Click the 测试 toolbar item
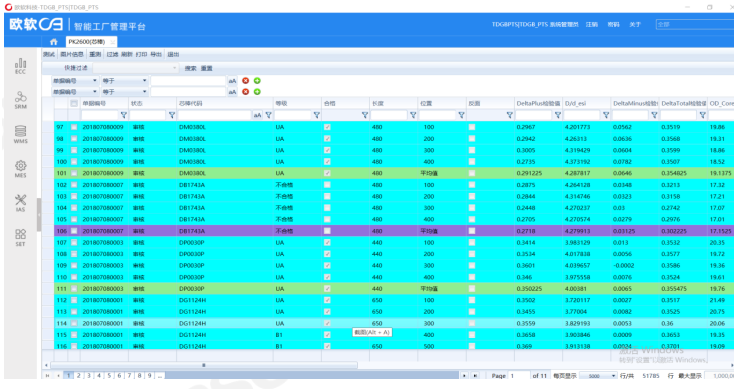This screenshot has height=389, width=734. tap(49, 54)
